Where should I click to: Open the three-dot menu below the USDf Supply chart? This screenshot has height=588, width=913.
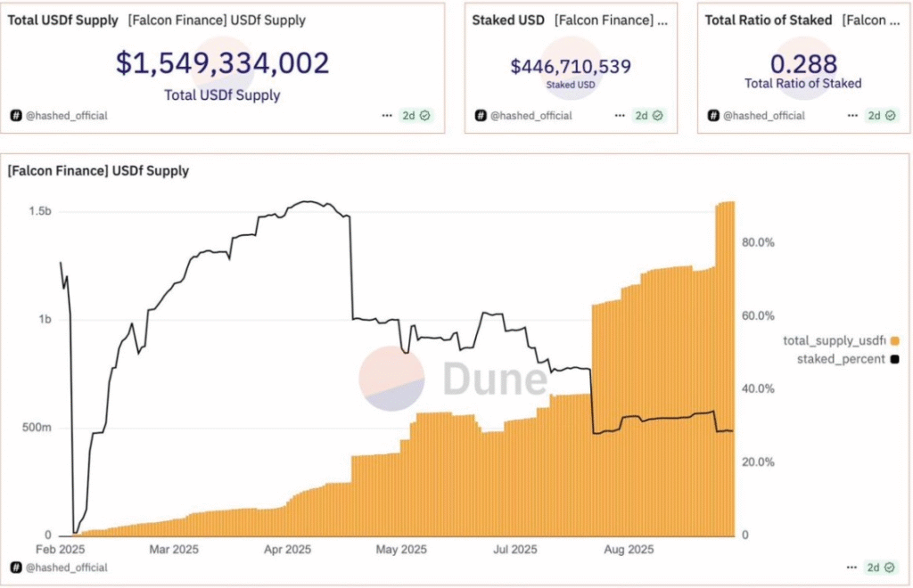click(851, 568)
